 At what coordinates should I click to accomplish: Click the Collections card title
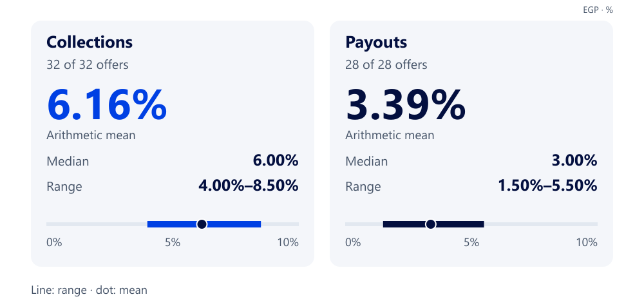(x=90, y=43)
